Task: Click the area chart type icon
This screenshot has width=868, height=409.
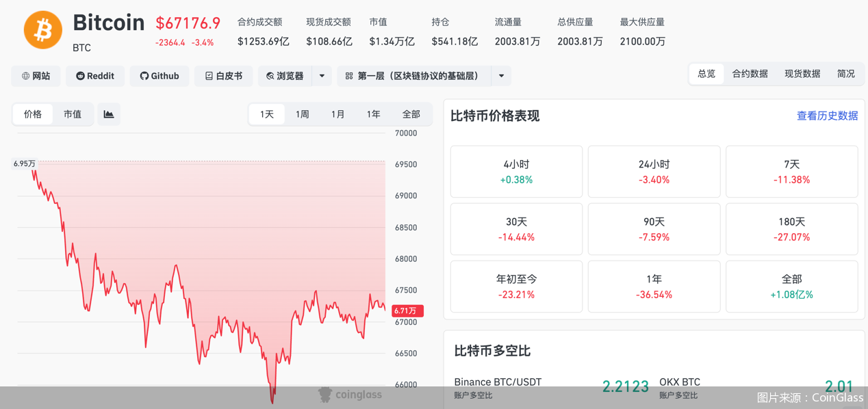Action: 109,114
